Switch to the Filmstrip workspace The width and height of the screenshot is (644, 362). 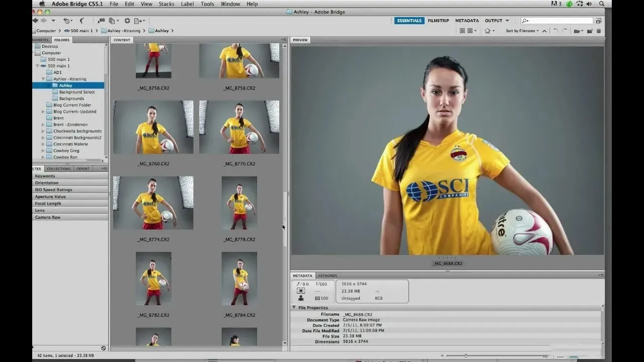tap(438, 21)
